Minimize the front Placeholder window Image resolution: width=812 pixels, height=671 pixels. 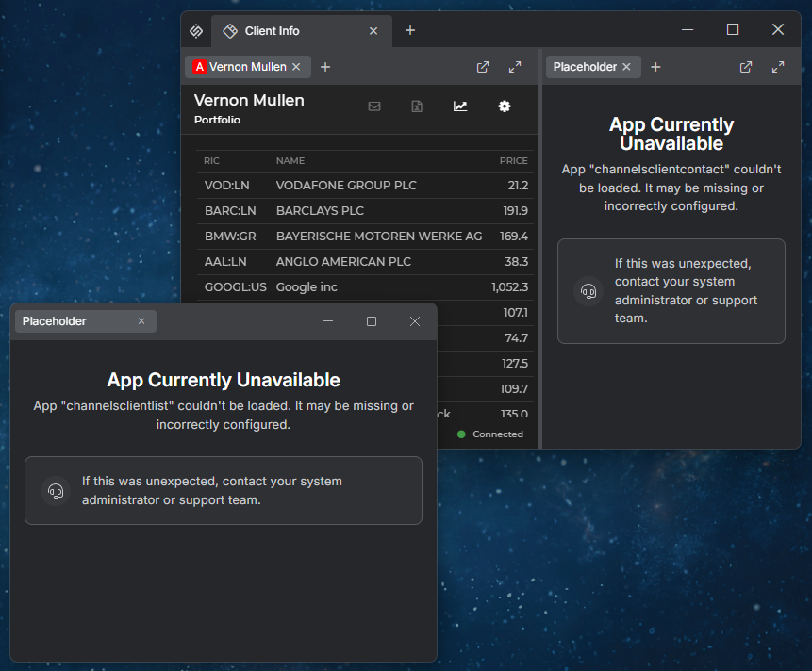pos(328,321)
